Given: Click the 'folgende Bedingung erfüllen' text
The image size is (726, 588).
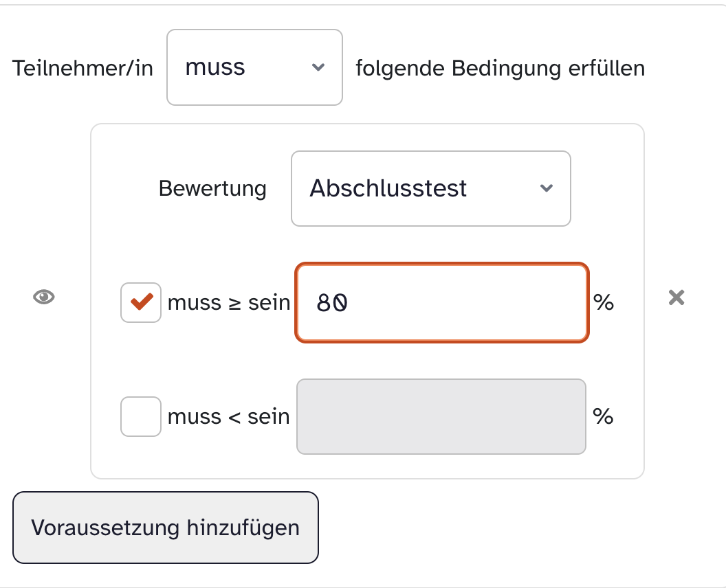Looking at the screenshot, I should pyautogui.click(x=500, y=68).
